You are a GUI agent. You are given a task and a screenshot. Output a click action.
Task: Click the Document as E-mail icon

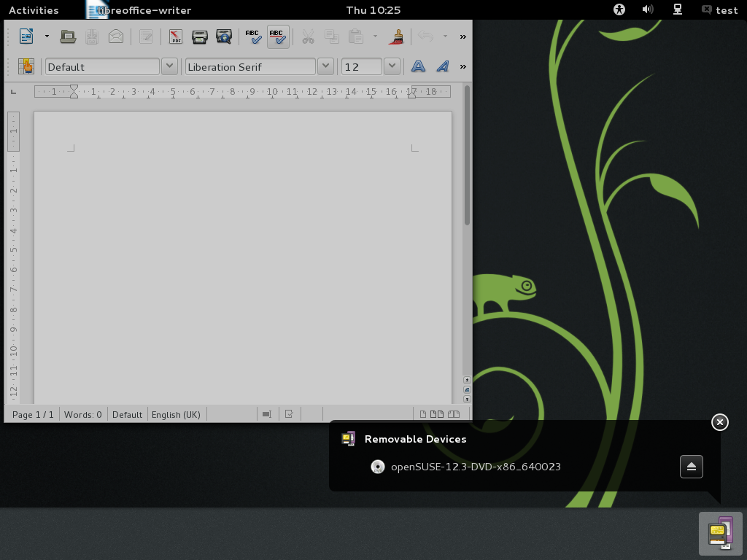(116, 36)
